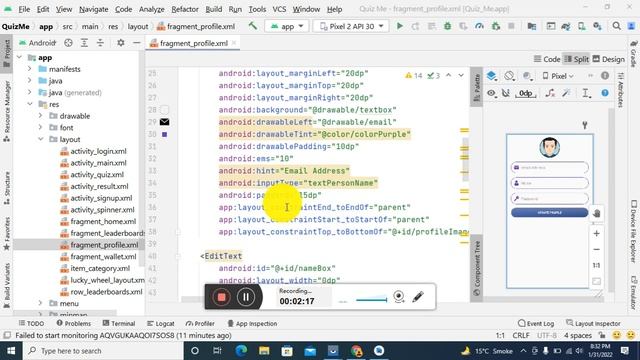Open the Search Everywhere magnifier icon
Screen dimensions: 640x360
coord(616,26)
